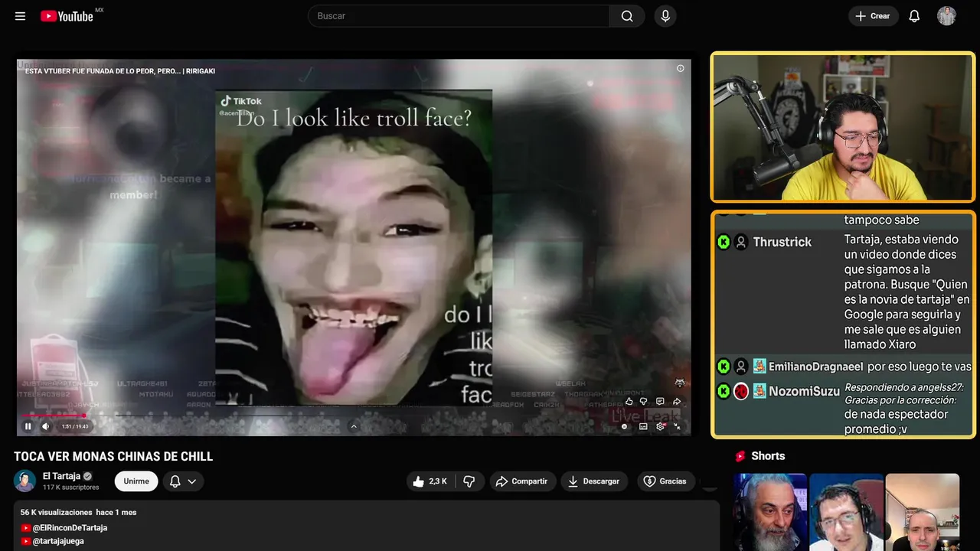Click the EmilianoDragnaeel chat username

tap(815, 367)
